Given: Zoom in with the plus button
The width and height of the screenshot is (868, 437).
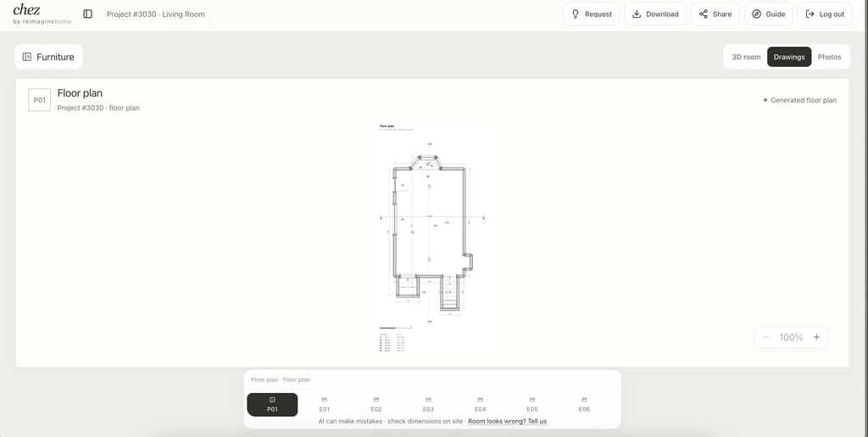Looking at the screenshot, I should [816, 338].
